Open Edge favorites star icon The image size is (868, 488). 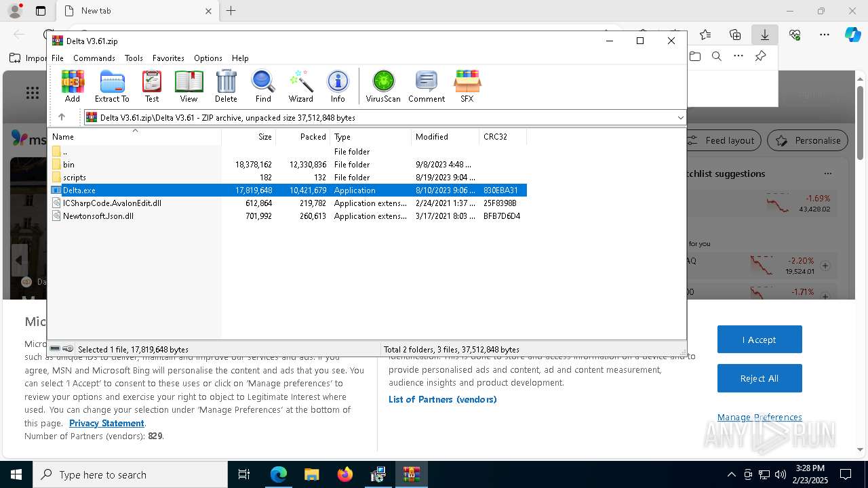705,35
